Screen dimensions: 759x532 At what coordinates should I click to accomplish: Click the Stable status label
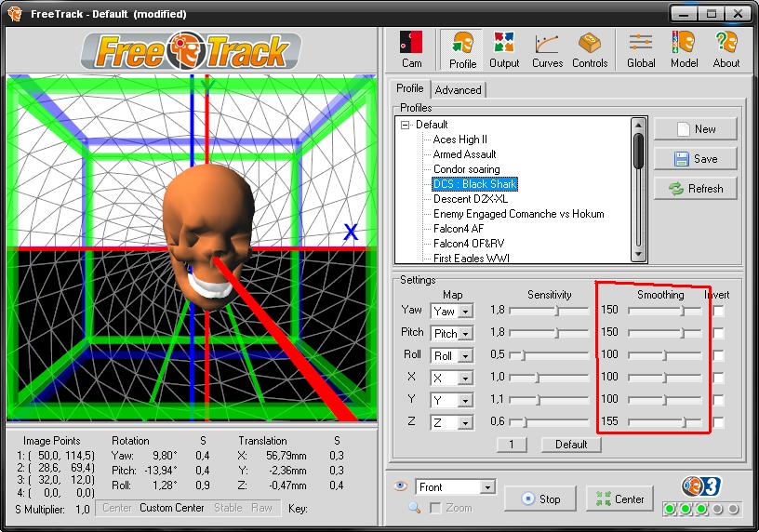pos(228,508)
